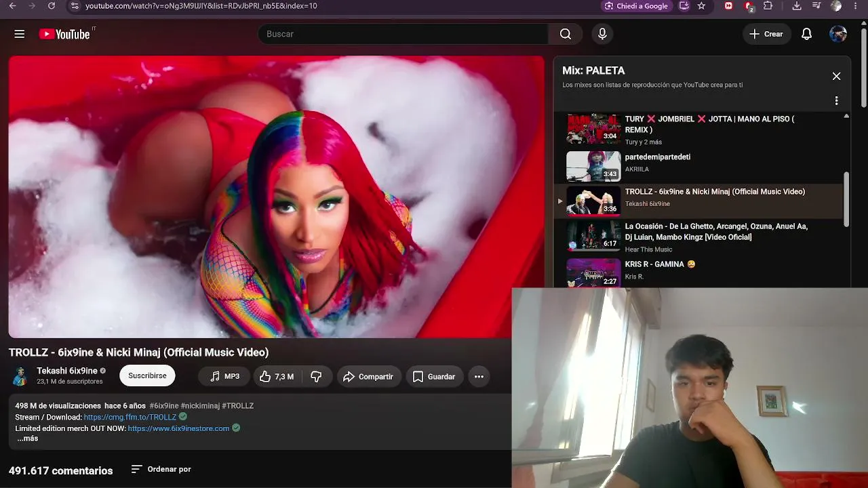
Task: Start voice search with the microphone
Action: 602,34
